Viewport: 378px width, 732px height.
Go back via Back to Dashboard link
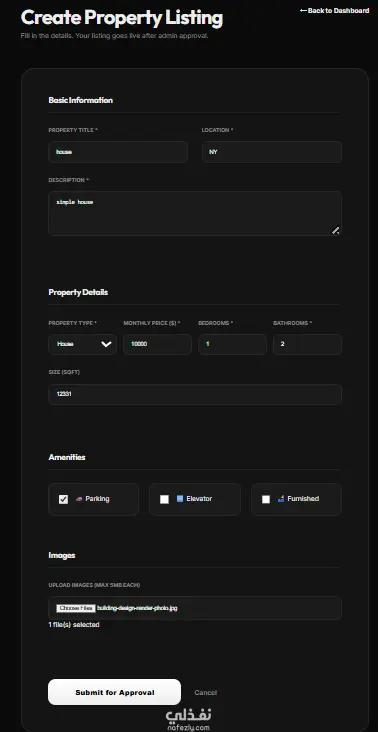[334, 10]
